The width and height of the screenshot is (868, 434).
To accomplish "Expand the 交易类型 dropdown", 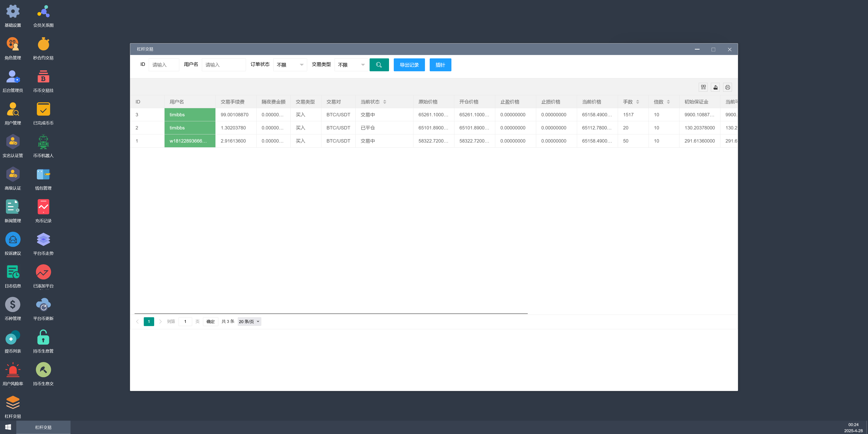I will pos(351,65).
